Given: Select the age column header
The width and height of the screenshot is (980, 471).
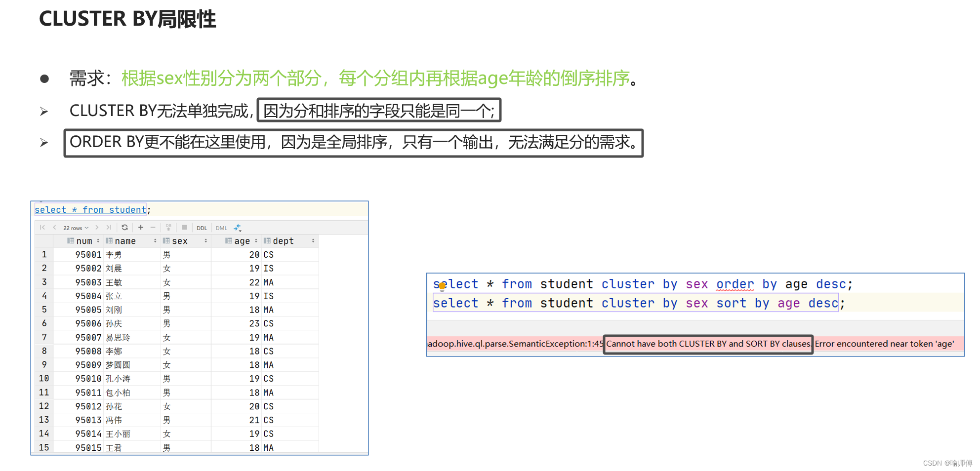Looking at the screenshot, I should tap(237, 241).
